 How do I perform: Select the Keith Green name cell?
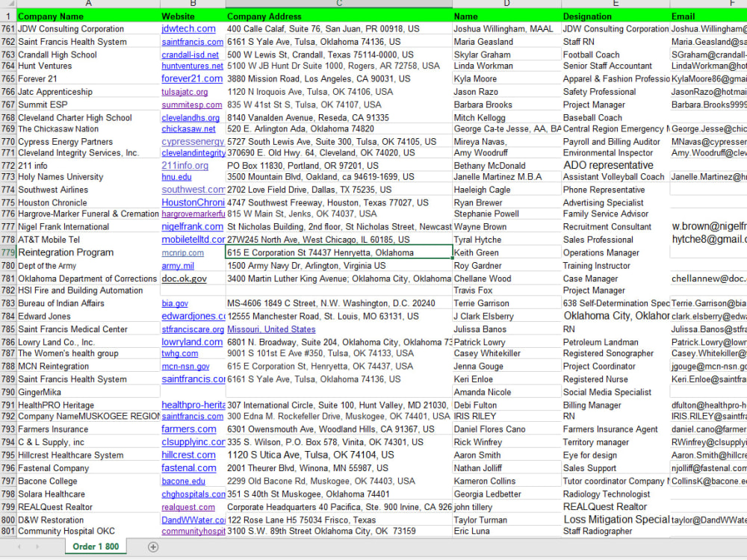point(507,253)
